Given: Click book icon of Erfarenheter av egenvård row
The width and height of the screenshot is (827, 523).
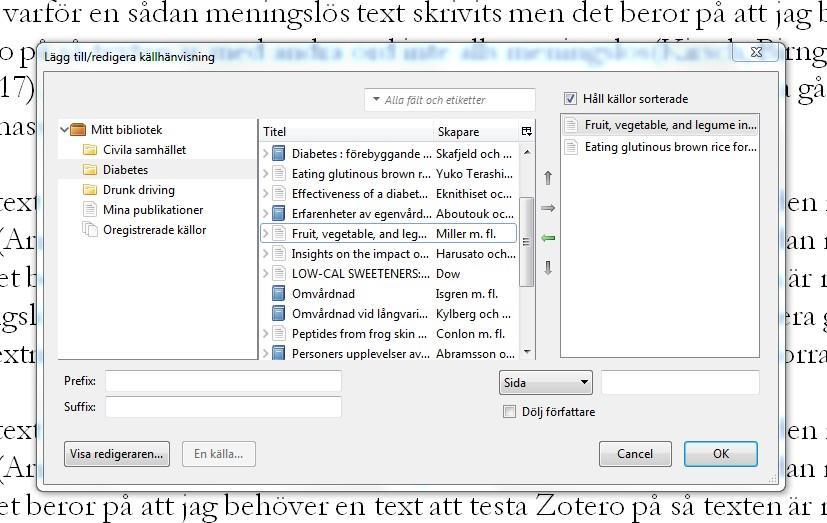Looking at the screenshot, I should 278,214.
